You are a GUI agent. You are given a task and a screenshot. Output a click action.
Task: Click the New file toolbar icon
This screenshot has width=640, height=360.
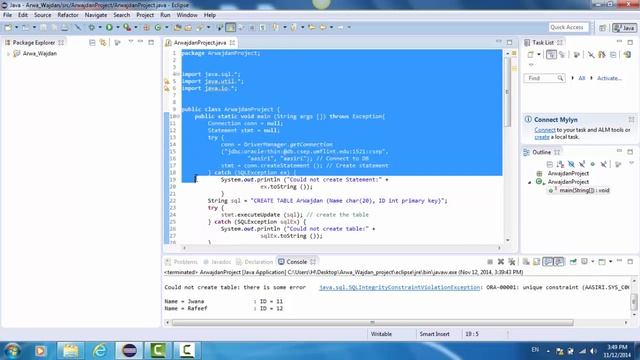(8, 27)
